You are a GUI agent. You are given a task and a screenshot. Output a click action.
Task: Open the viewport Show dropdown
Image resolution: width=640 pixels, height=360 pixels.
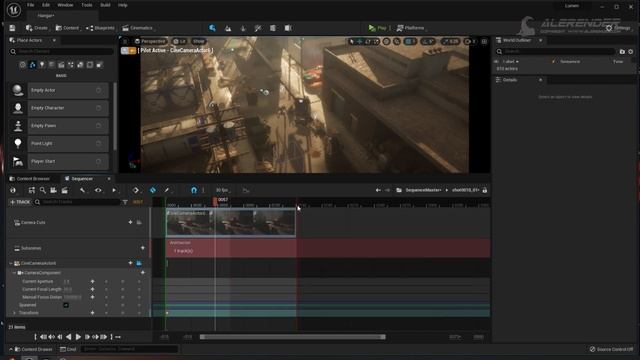[x=199, y=41]
